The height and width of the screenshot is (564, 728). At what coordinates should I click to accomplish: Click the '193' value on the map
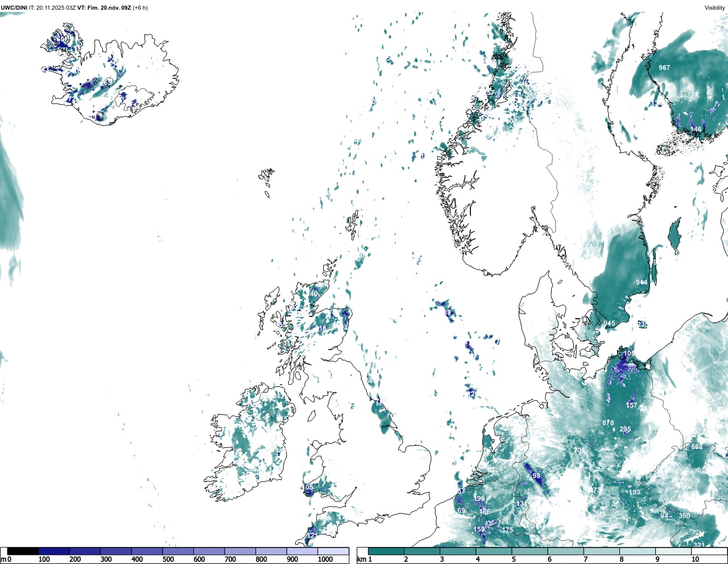(x=634, y=493)
